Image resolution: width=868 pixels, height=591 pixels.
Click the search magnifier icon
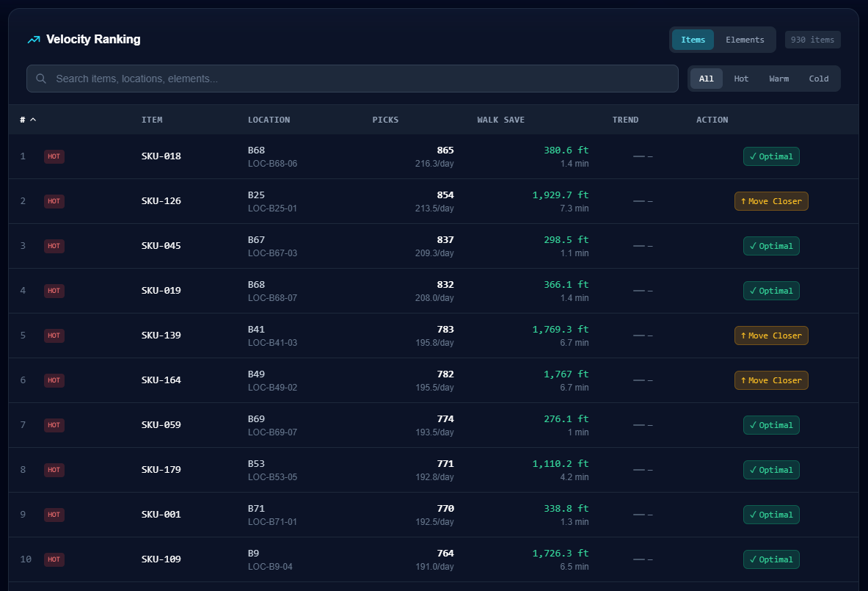coord(41,79)
